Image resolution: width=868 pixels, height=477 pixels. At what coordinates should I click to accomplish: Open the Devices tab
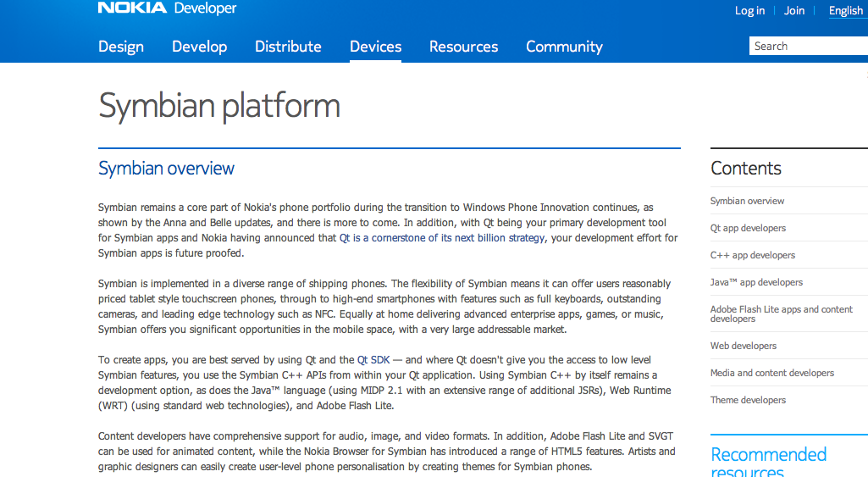click(376, 47)
